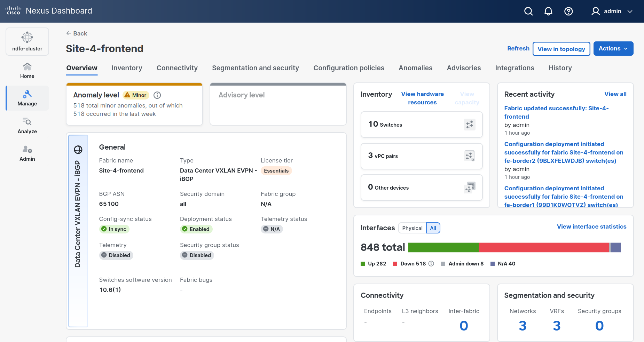Open Segmentation and security tab

pos(256,68)
